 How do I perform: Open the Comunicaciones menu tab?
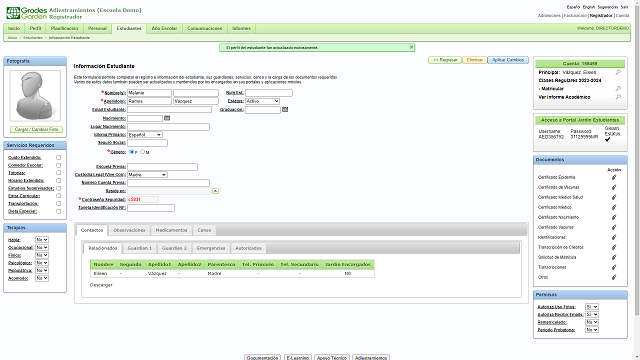(204, 29)
